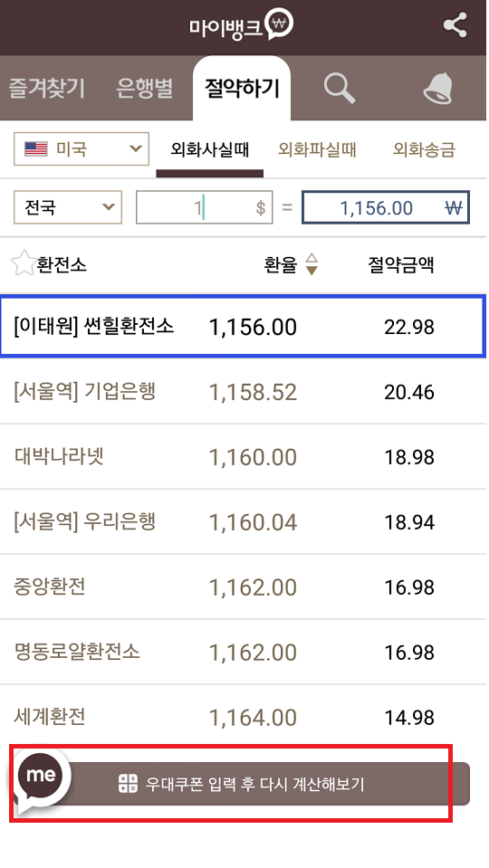
Task: Tap the US flag icon
Action: (x=36, y=149)
